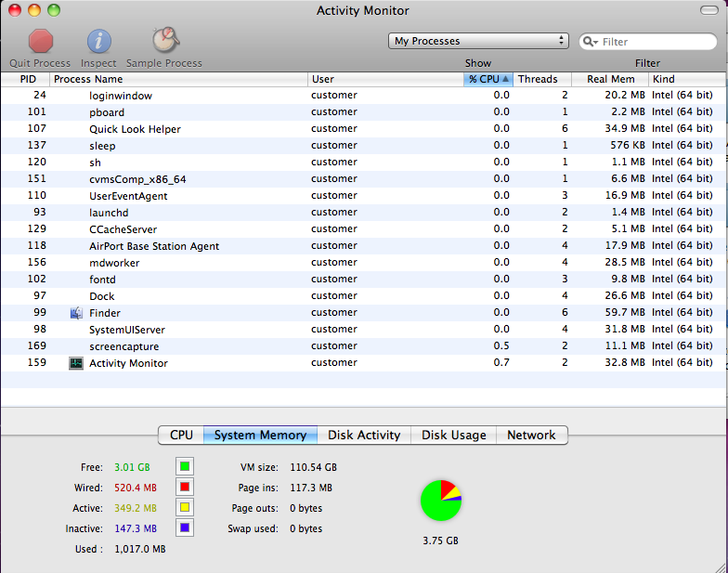Select the SystemUIServer process

tap(363, 329)
